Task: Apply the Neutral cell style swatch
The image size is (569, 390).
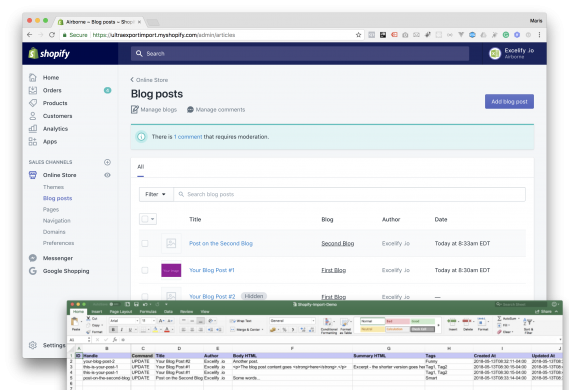Action: [373, 329]
